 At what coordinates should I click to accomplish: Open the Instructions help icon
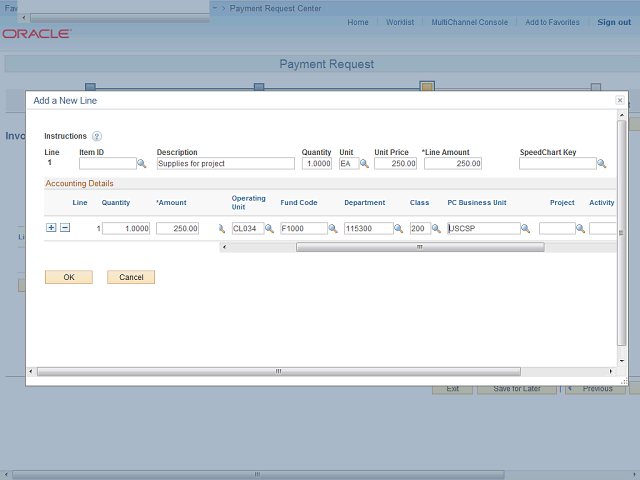[x=97, y=136]
